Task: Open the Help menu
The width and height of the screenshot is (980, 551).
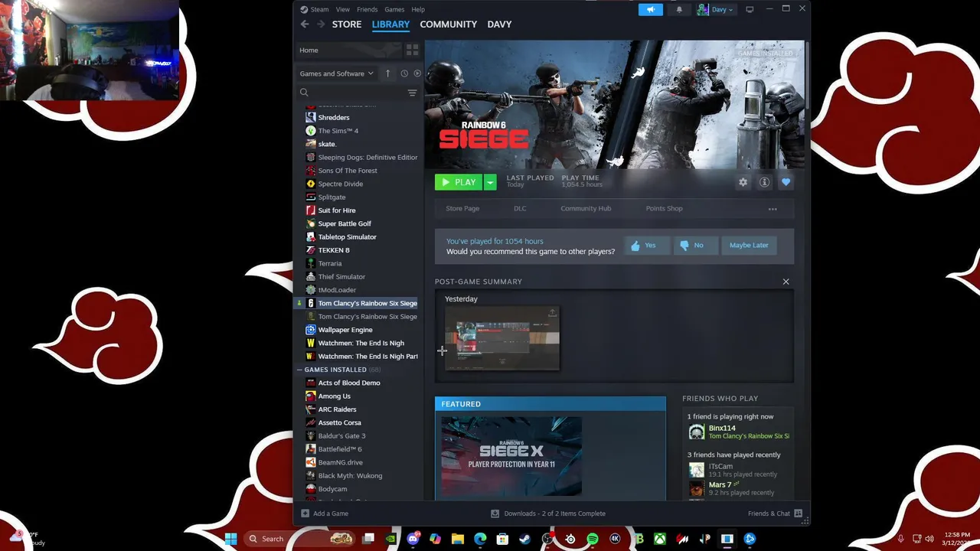Action: point(418,9)
